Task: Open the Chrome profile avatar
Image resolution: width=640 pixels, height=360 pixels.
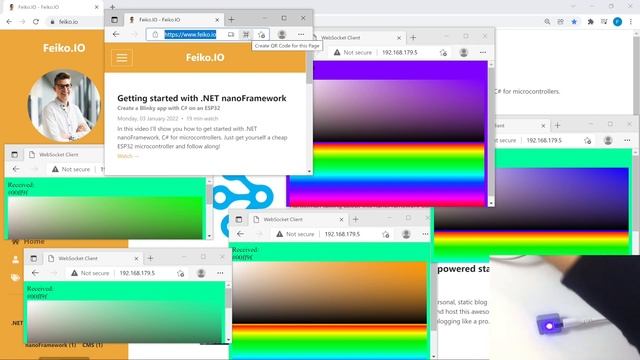Action: pos(618,22)
